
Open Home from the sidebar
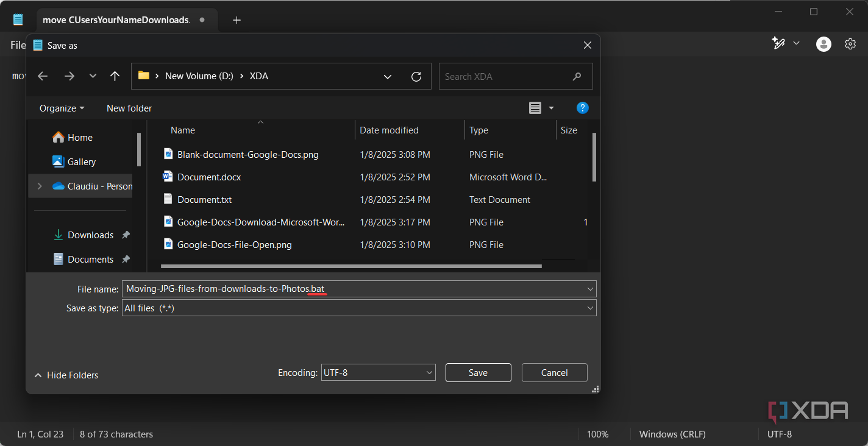[78, 137]
